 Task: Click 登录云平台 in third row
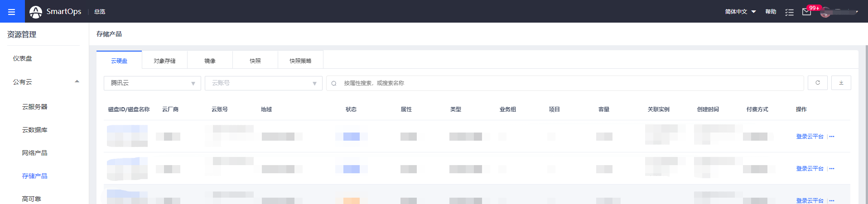(810, 200)
